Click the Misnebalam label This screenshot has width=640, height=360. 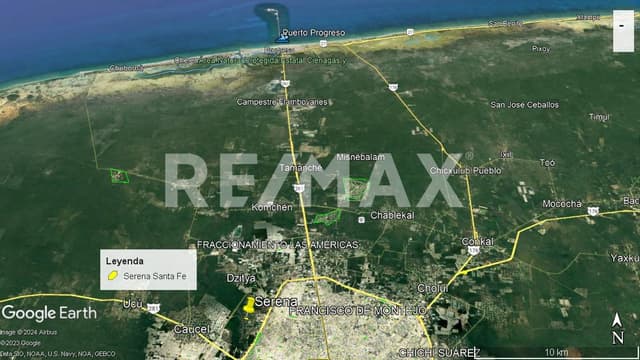point(360,157)
